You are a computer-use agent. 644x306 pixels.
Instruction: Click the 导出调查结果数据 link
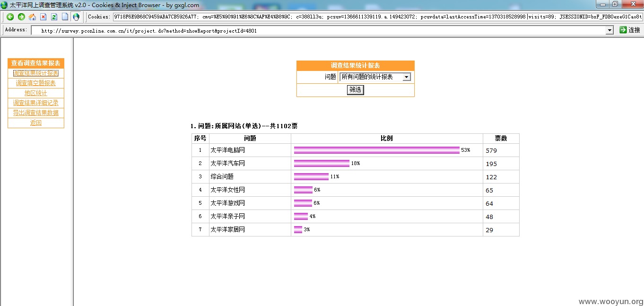[x=36, y=113]
